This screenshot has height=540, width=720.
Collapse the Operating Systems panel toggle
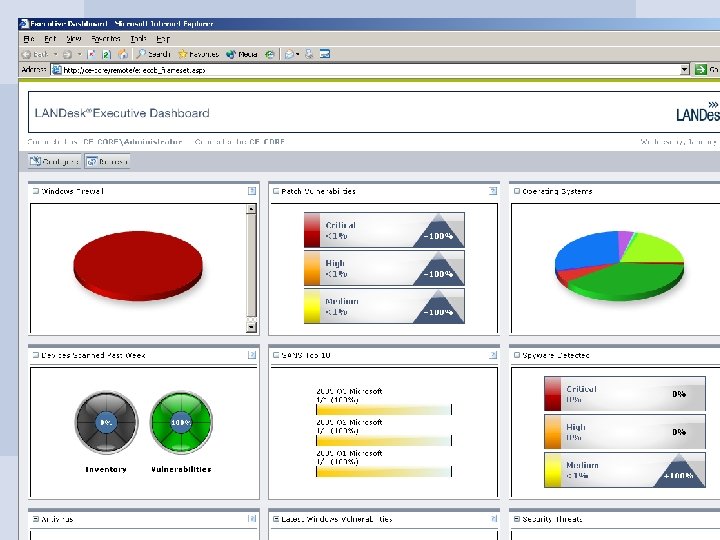517,191
